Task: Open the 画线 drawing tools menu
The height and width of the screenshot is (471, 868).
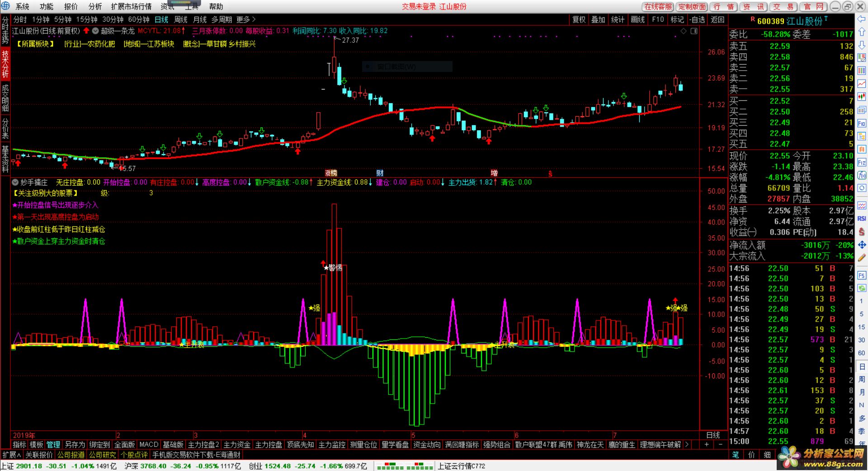Action: (x=637, y=19)
